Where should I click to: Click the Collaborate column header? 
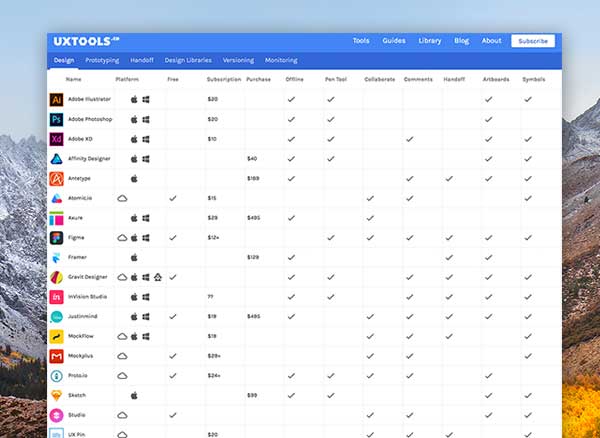[x=380, y=80]
